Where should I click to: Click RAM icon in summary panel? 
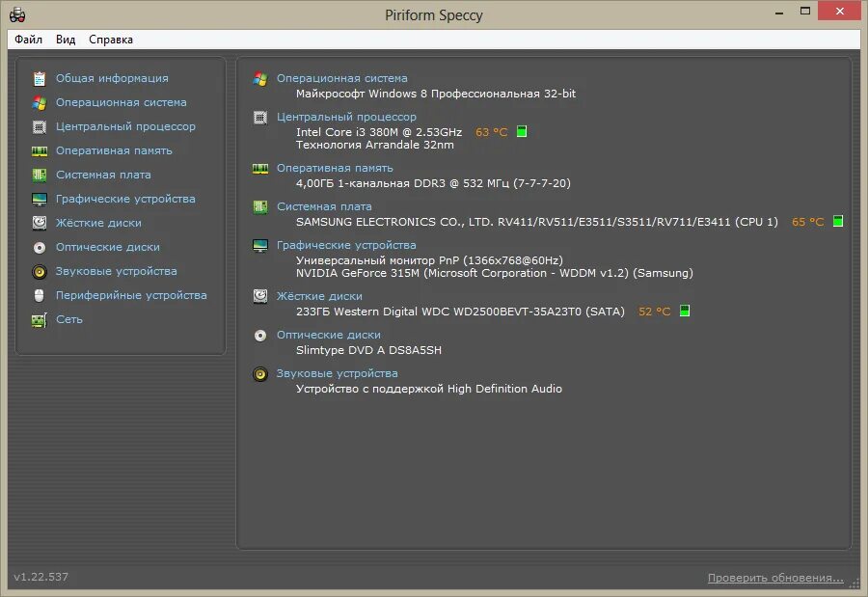260,169
